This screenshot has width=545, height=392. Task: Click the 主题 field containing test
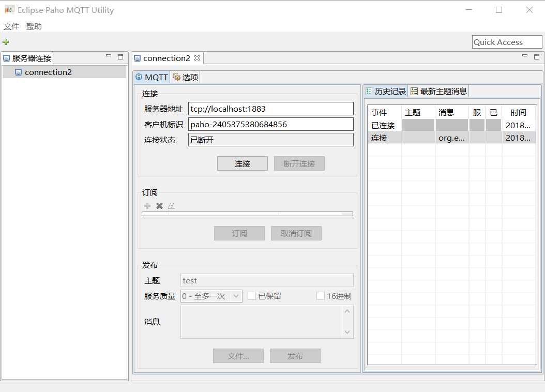click(x=267, y=280)
